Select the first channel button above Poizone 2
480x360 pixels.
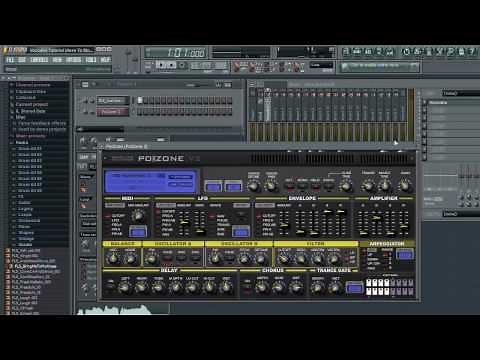tap(113, 100)
